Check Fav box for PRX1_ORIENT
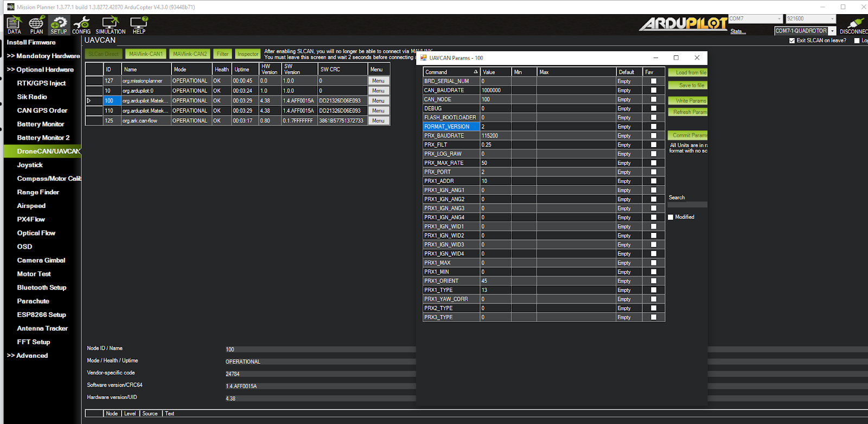 coord(654,281)
